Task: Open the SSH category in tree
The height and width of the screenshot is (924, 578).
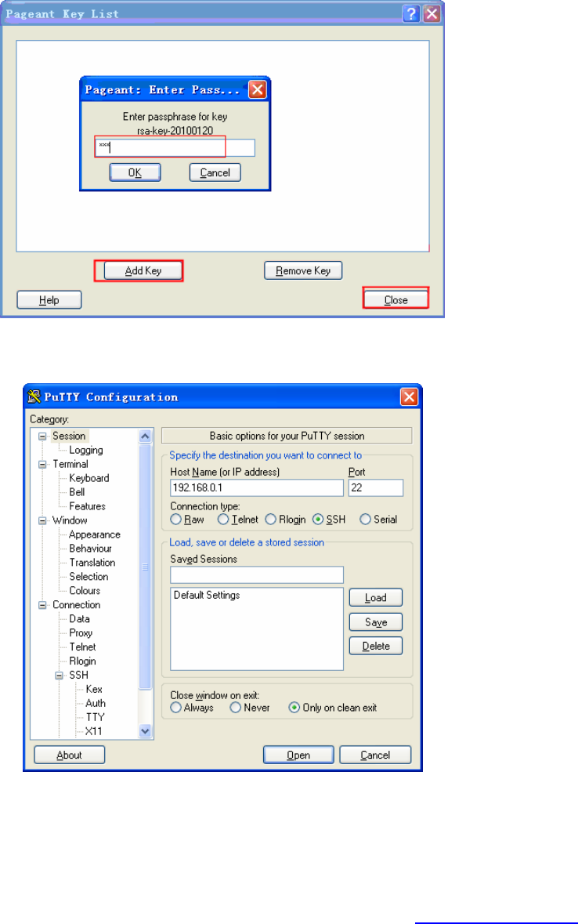Action: click(x=78, y=676)
